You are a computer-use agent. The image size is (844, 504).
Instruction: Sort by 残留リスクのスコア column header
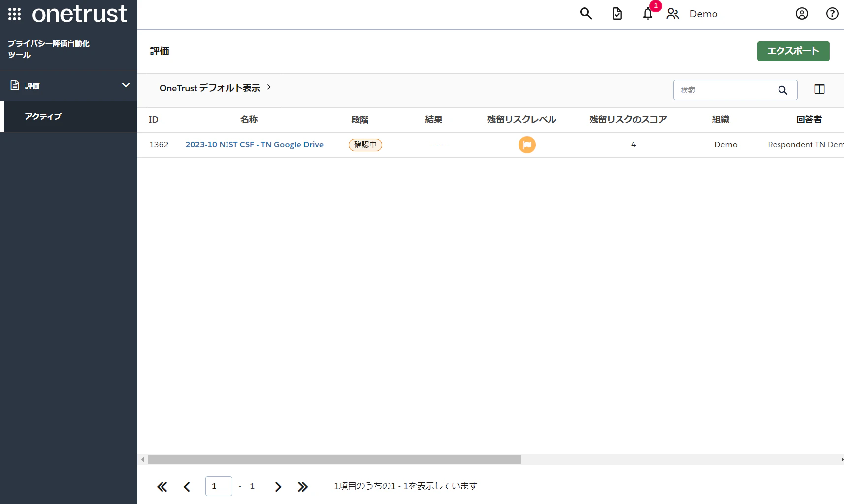click(628, 120)
